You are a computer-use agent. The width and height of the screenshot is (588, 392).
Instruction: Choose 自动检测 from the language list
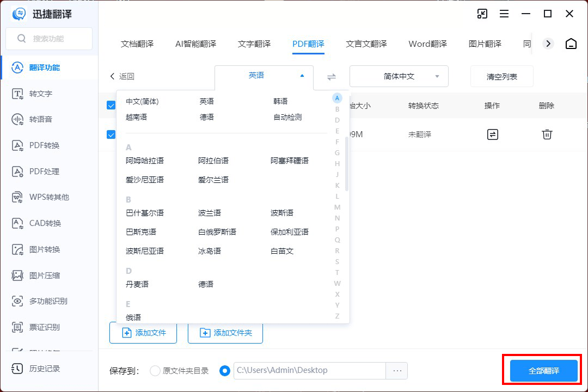pos(287,117)
